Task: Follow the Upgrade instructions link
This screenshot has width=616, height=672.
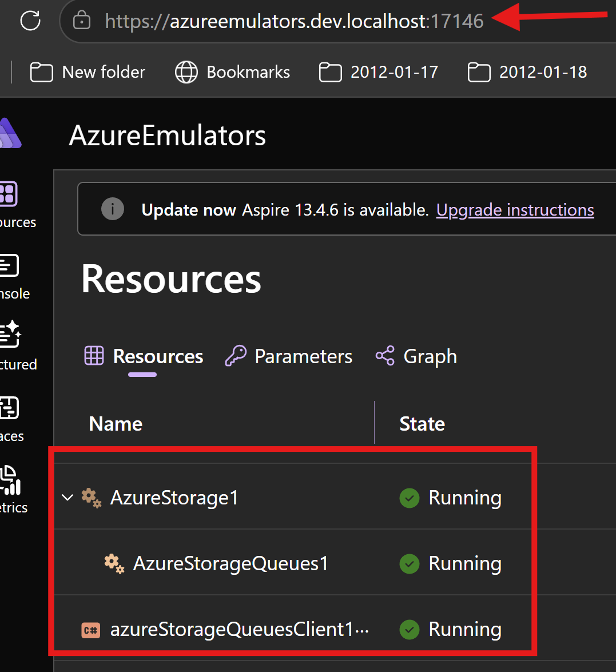Action: (515, 210)
